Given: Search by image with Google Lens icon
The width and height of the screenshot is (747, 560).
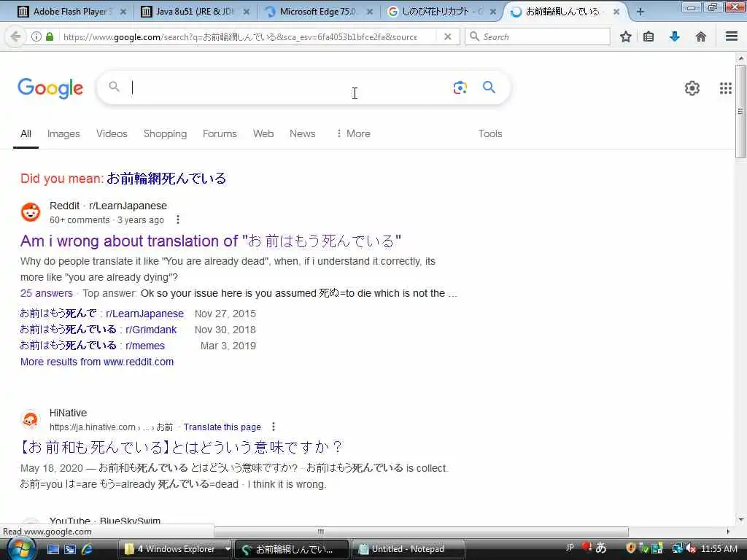Looking at the screenshot, I should [x=460, y=87].
